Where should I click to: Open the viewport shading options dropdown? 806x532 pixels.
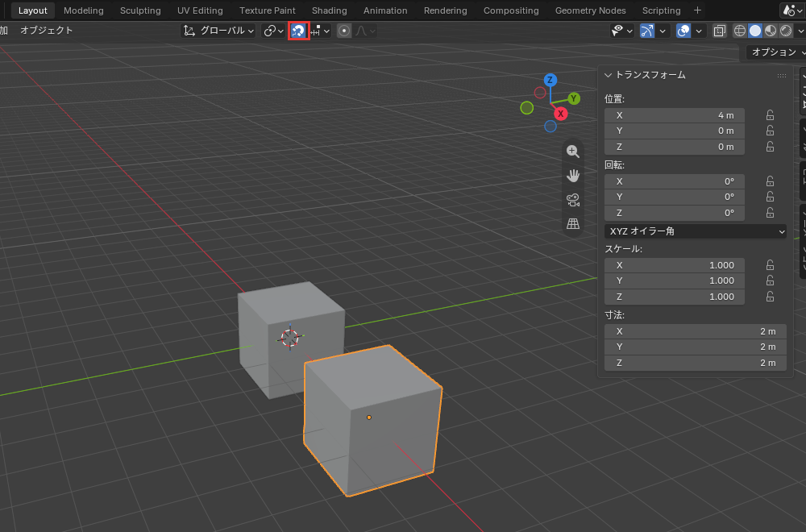click(x=800, y=31)
